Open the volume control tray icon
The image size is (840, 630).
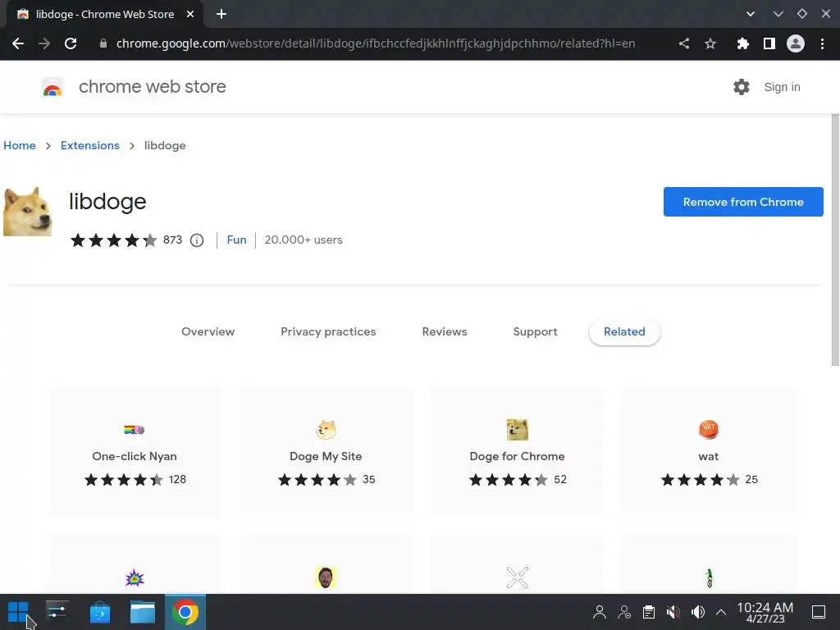[x=698, y=612]
